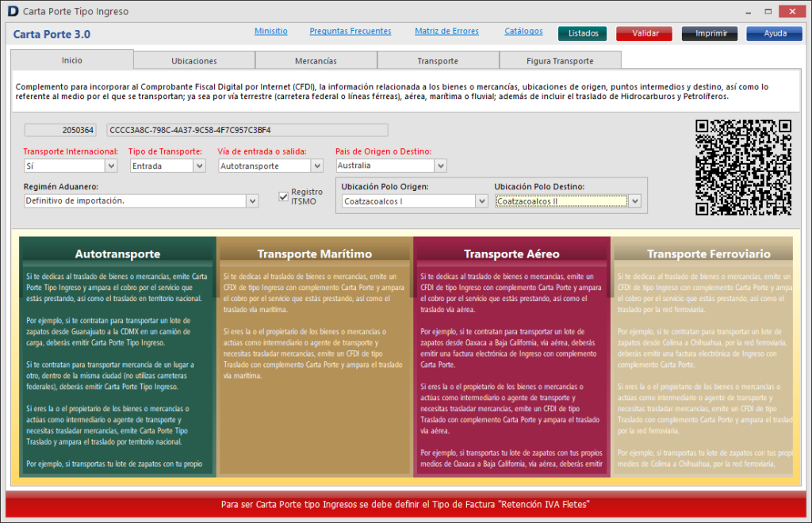812x523 pixels.
Task: Open the Tipo de Transporte dropdown
Action: 199,166
